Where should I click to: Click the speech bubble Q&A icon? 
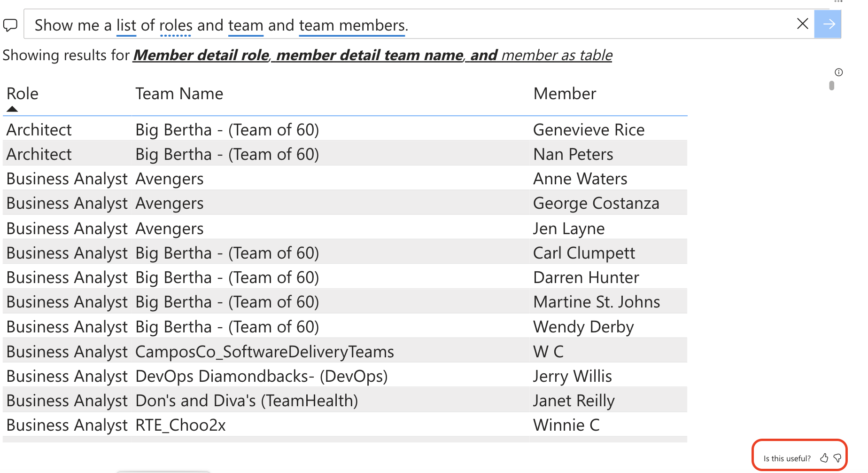point(10,24)
